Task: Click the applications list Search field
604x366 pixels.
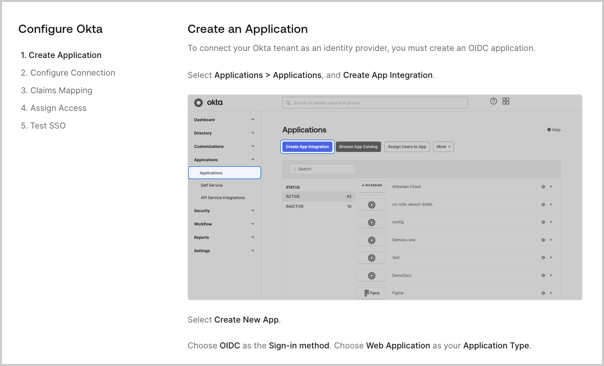Action: click(322, 169)
